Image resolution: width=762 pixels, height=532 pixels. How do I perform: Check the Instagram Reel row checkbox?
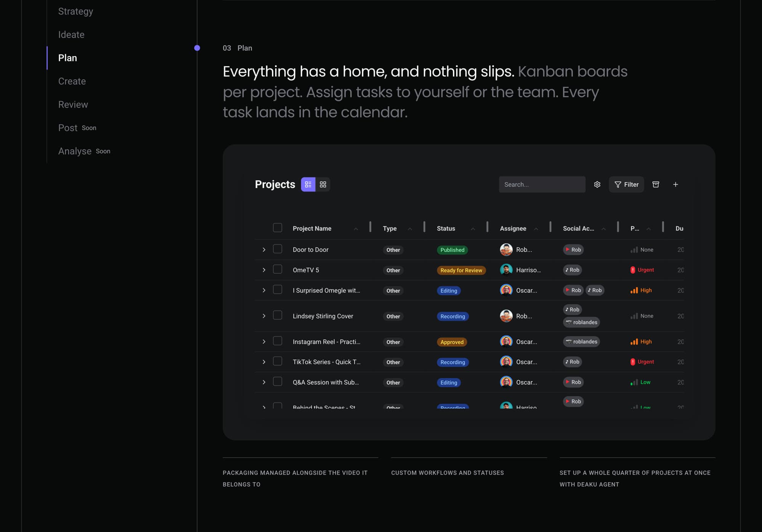click(x=277, y=341)
